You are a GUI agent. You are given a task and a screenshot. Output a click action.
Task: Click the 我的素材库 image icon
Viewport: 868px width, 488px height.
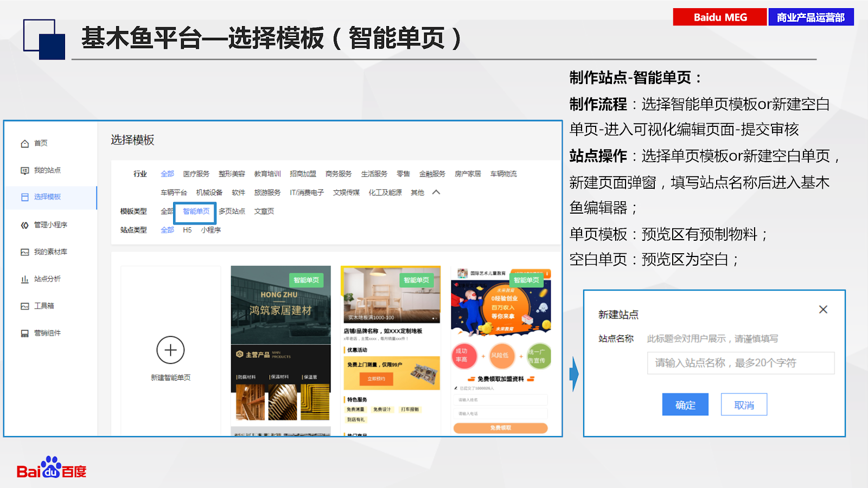(25, 252)
